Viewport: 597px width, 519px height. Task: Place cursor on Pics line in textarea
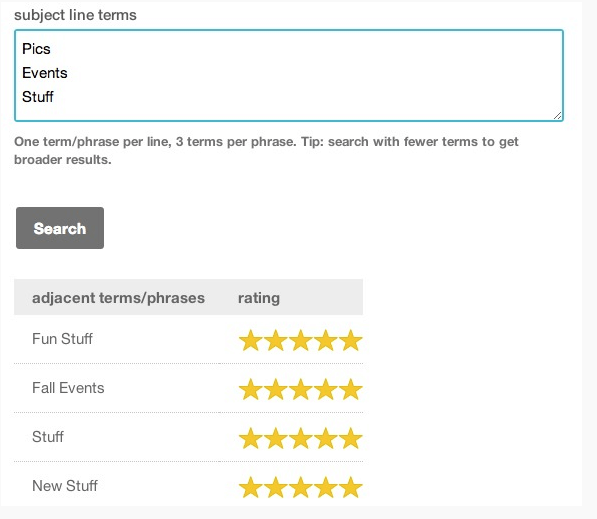pyautogui.click(x=36, y=49)
